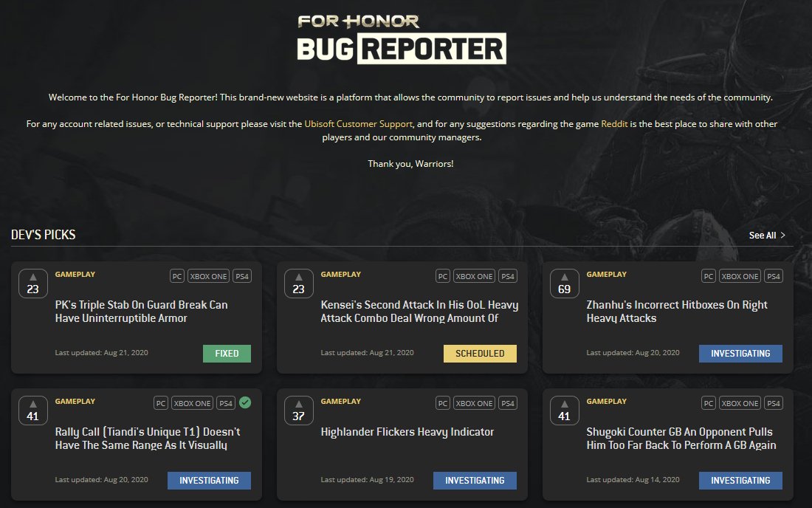Upvote Zhanhu's Incorrect Hitboxes report
The image size is (812, 508).
564,284
